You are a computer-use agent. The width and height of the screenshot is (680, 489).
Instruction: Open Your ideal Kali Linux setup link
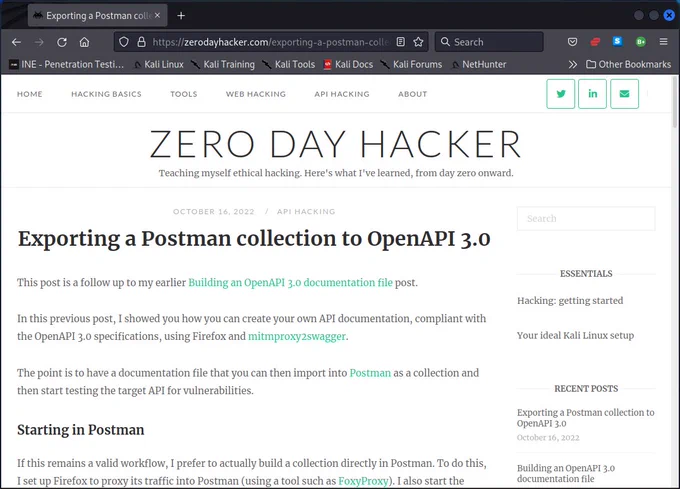coord(575,335)
